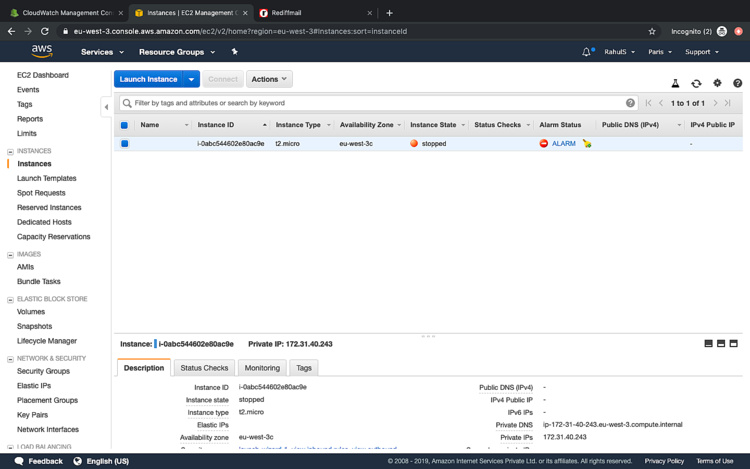Viewport: 750px width, 469px height.
Task: Switch to the Status Checks tab
Action: click(204, 368)
